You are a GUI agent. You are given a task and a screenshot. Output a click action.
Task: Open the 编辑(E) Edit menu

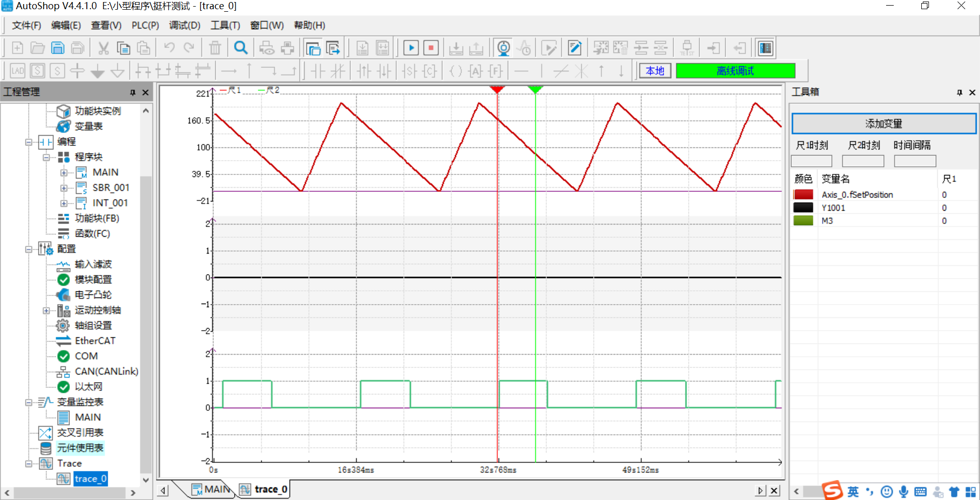(x=66, y=26)
